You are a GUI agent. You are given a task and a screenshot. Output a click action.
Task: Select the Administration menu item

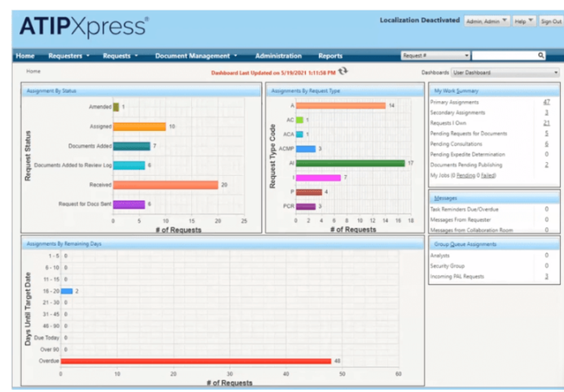278,56
